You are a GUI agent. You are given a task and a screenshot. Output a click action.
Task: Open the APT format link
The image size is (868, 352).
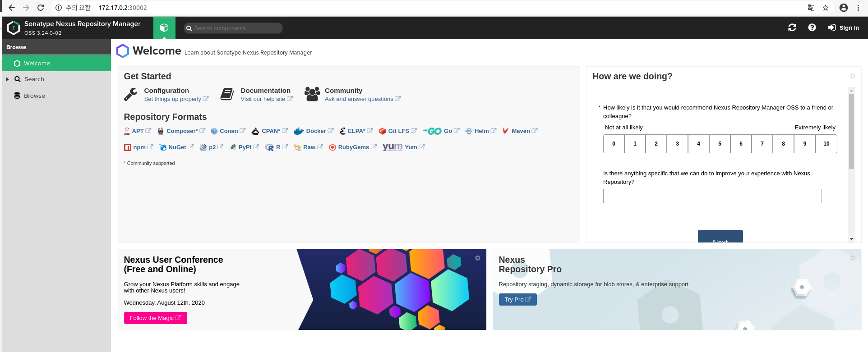click(x=138, y=131)
